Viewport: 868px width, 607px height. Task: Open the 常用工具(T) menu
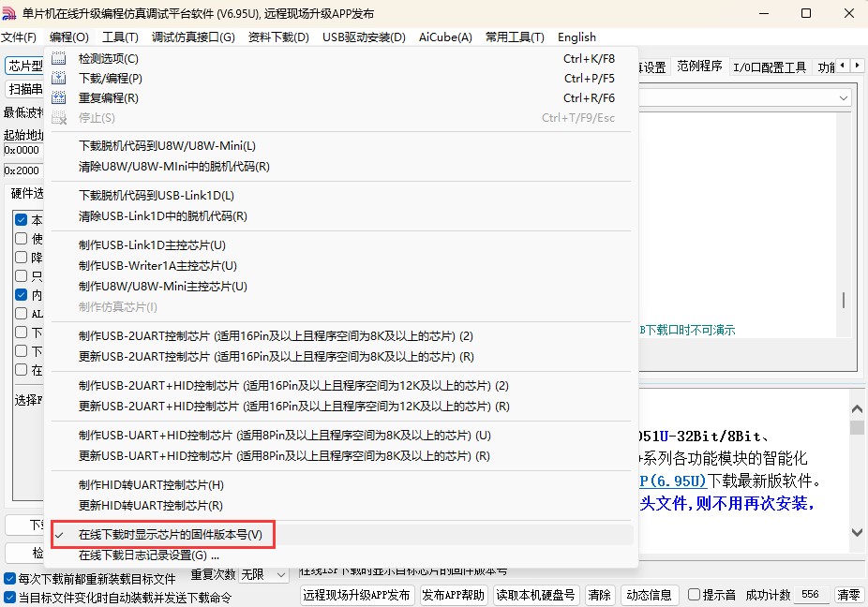click(x=515, y=37)
